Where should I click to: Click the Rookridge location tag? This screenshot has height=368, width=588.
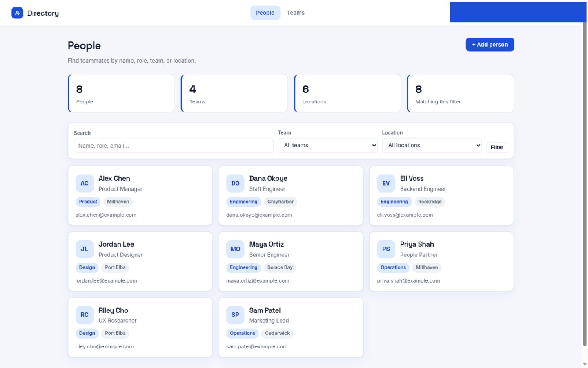coord(430,202)
